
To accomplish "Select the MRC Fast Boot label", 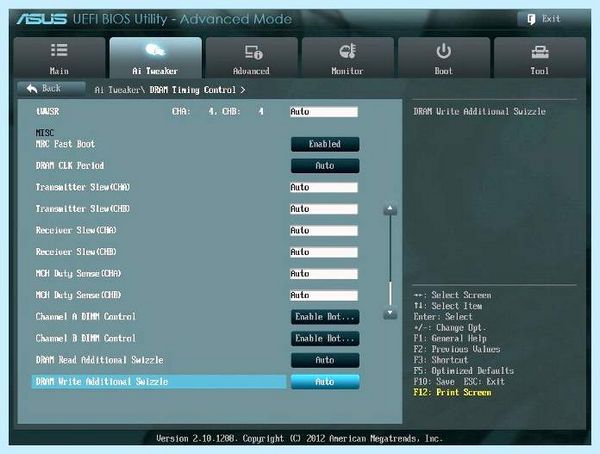I will click(65, 144).
